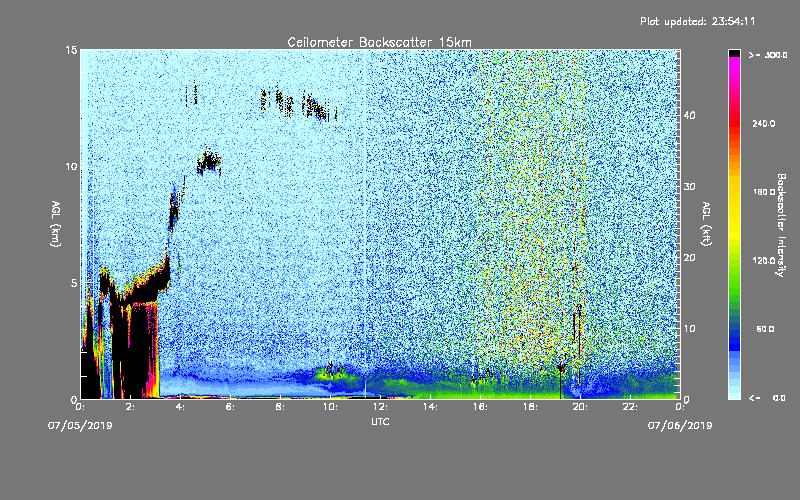The height and width of the screenshot is (500, 800).
Task: Click the '12:' hour tick label
Action: click(381, 407)
